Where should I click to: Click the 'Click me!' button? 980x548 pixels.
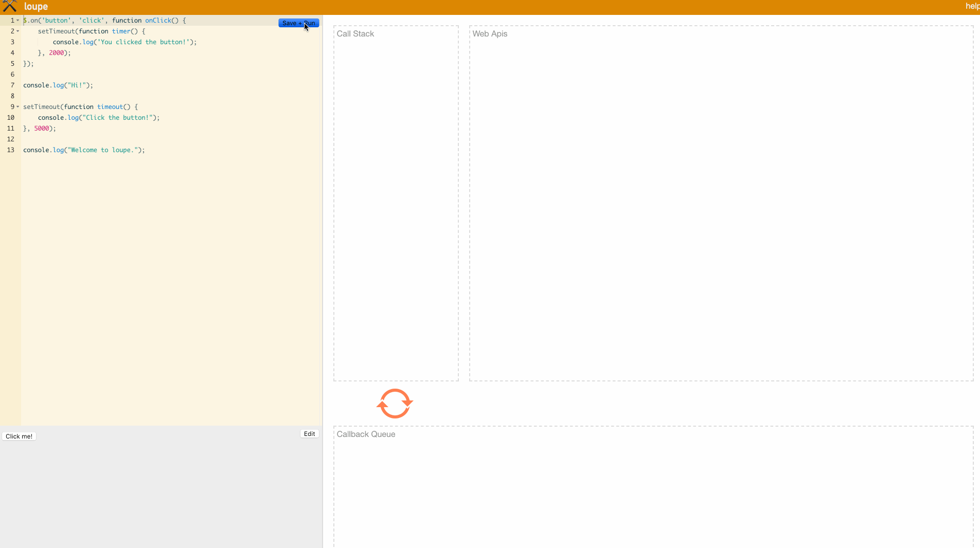pyautogui.click(x=19, y=436)
